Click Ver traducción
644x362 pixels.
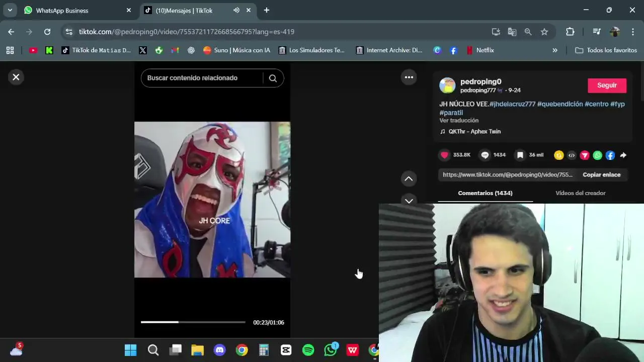(459, 121)
